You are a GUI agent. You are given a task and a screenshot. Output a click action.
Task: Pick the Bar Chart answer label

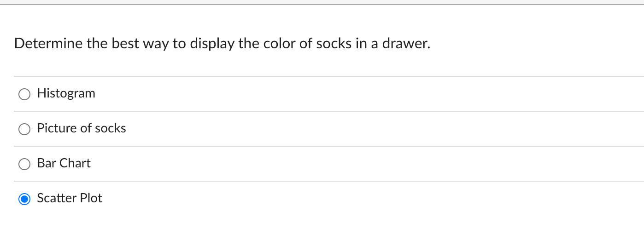64,163
